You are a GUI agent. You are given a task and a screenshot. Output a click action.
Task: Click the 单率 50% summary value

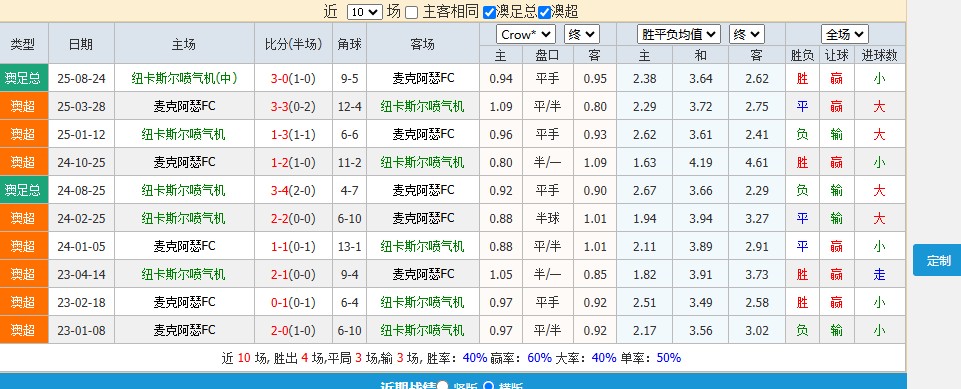click(668, 358)
